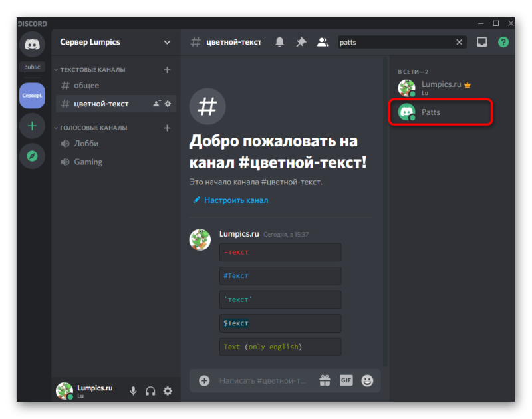532x419 pixels.
Task: Open own user panel avatar
Action: [65, 391]
